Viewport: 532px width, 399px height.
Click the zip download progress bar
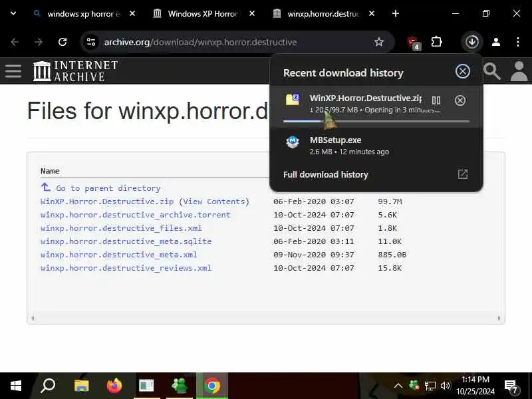tap(376, 121)
